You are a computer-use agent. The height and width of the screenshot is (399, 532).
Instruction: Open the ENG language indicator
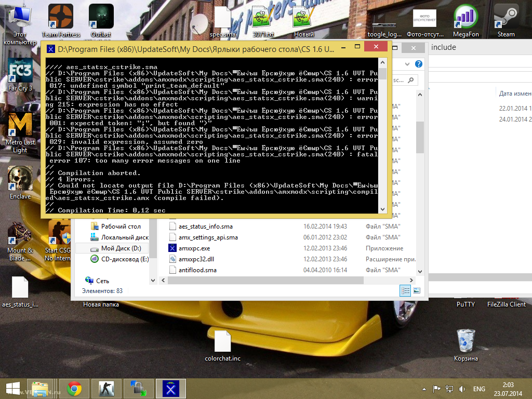pyautogui.click(x=478, y=389)
